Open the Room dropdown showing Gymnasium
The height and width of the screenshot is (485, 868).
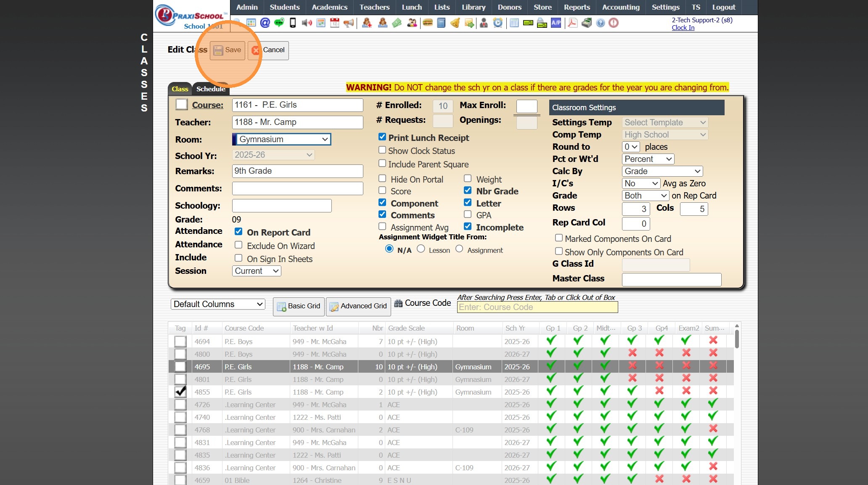tap(282, 139)
